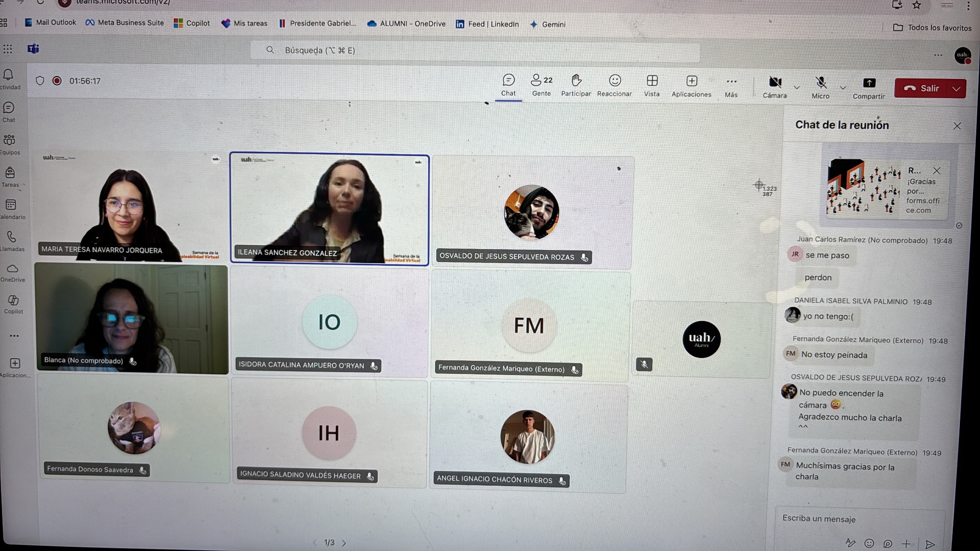Image resolution: width=980 pixels, height=551 pixels.
Task: Bookmark this page with star icon
Action: [916, 6]
